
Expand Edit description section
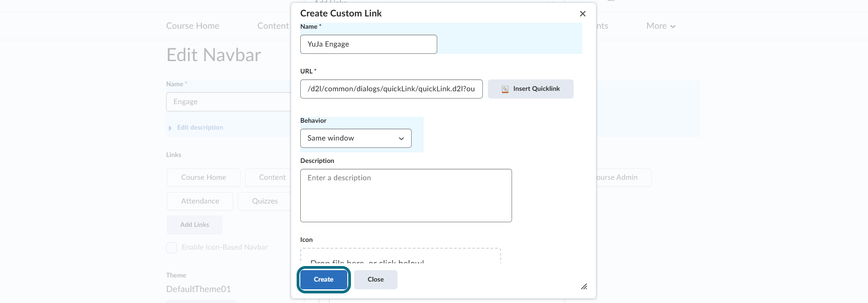196,128
